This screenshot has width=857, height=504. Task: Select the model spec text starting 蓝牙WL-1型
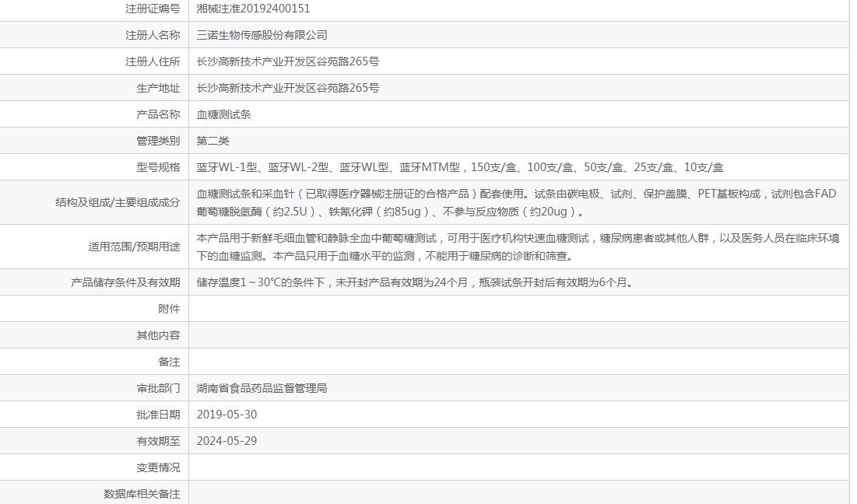[x=460, y=168]
